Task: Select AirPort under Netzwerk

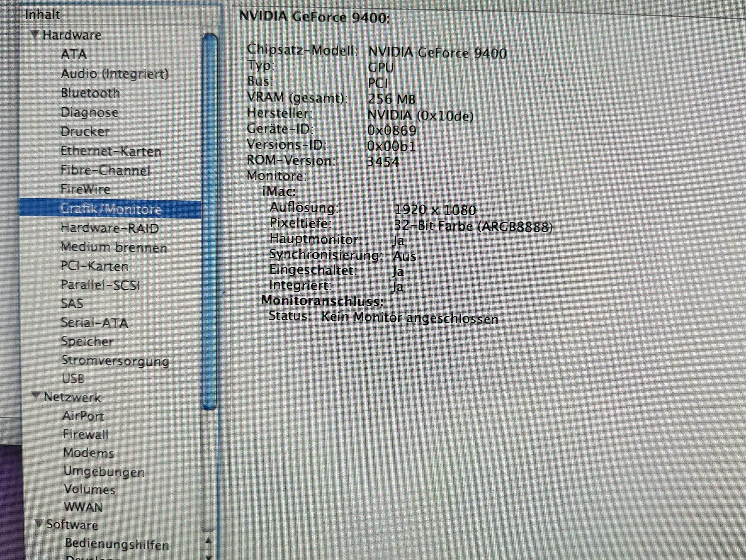Action: [x=83, y=416]
